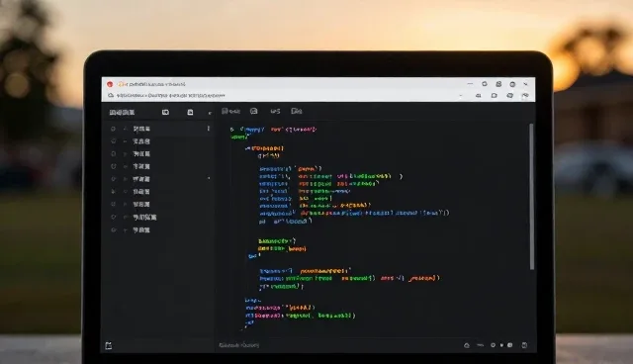
Task: Click the third icon right of the address dropdown arrow
Action: [x=510, y=96]
